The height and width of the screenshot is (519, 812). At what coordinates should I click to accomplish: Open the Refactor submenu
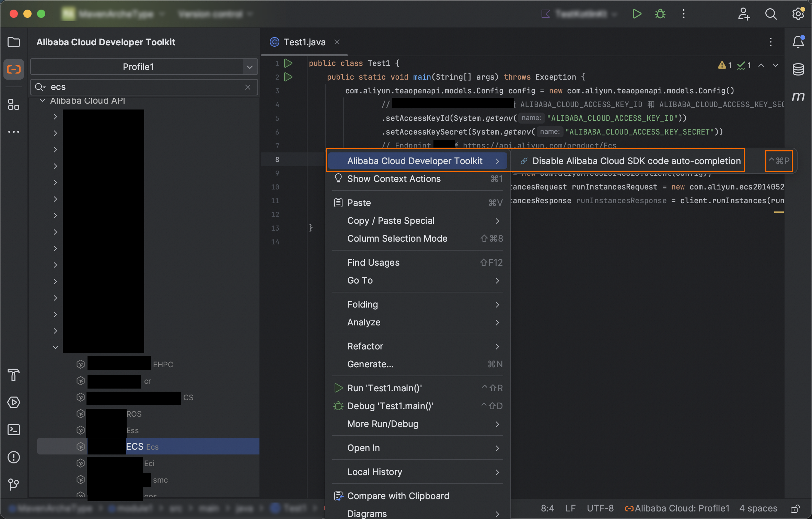[417, 346]
